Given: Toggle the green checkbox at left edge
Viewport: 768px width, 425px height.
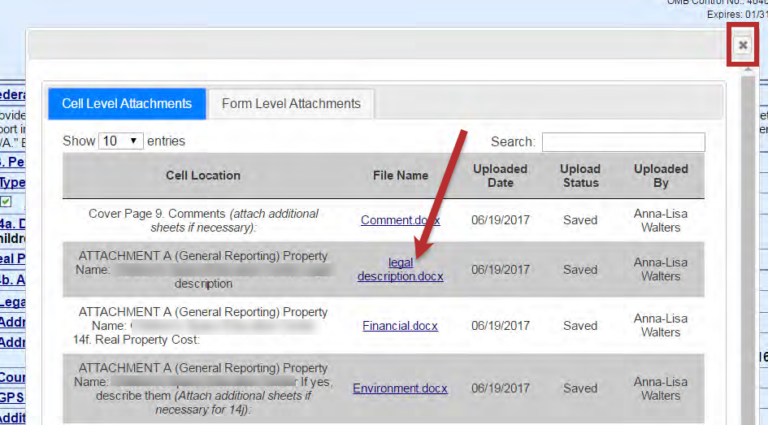Looking at the screenshot, I should pyautogui.click(x=6, y=202).
